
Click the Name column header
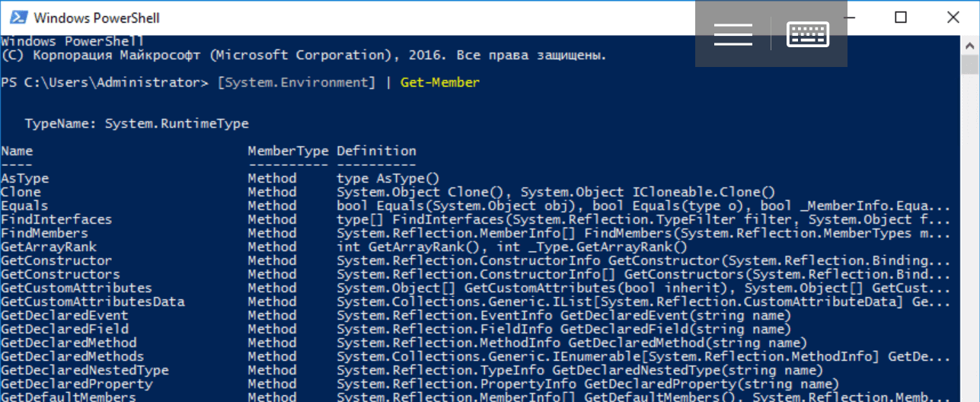pyautogui.click(x=17, y=151)
